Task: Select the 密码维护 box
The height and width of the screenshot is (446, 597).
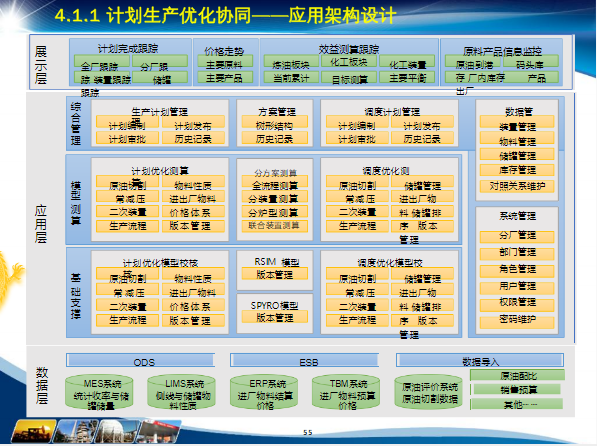Action: click(x=517, y=322)
